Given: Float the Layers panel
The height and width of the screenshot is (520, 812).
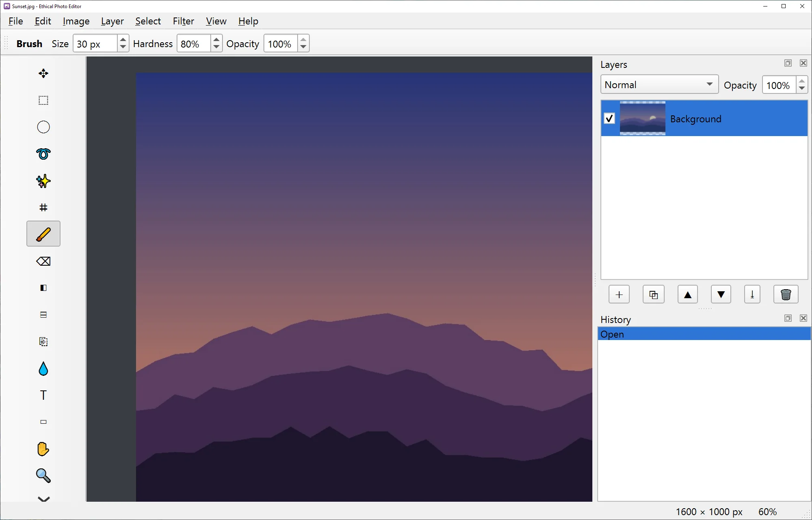Looking at the screenshot, I should coord(788,63).
